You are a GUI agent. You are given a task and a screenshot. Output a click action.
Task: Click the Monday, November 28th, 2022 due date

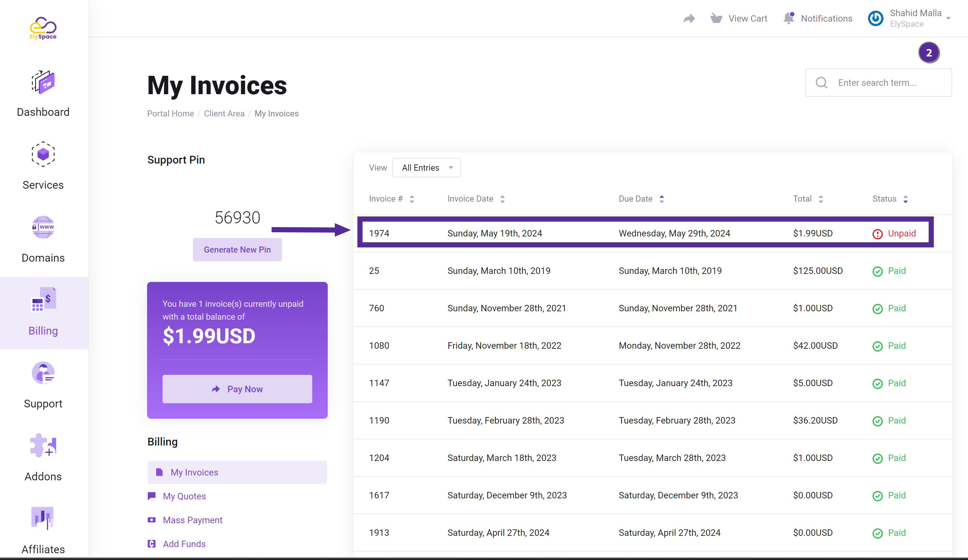tap(680, 346)
